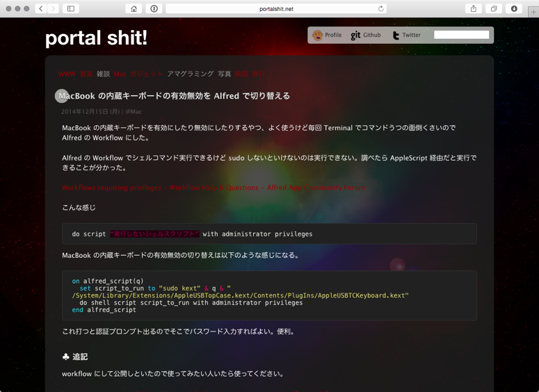539x392 pixels.
Task: Click the git logo icon
Action: point(355,35)
